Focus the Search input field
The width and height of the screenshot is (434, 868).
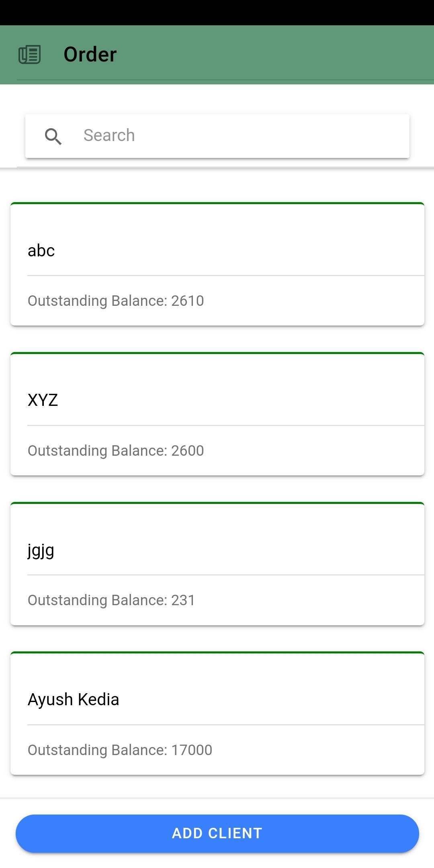217,136
